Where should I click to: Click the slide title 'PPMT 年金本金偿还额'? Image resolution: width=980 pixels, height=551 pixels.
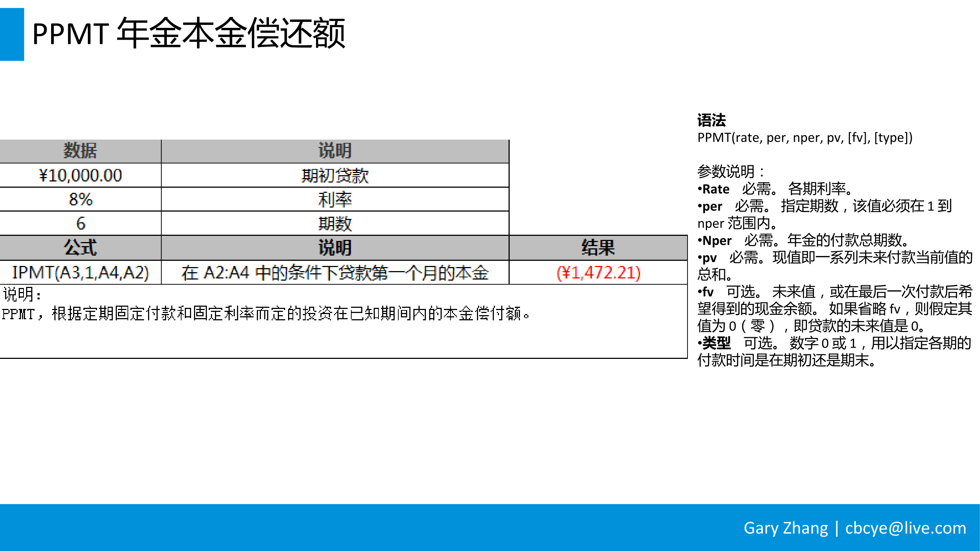pyautogui.click(x=189, y=33)
